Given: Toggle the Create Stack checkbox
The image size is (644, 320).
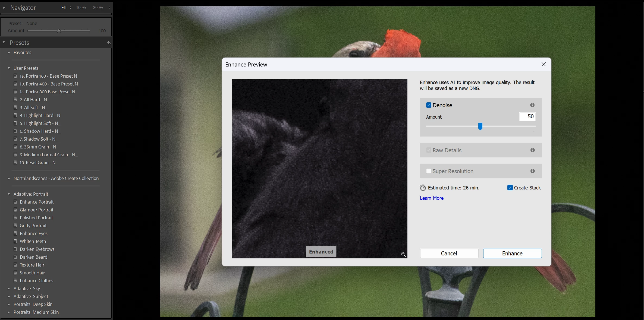Looking at the screenshot, I should point(510,188).
